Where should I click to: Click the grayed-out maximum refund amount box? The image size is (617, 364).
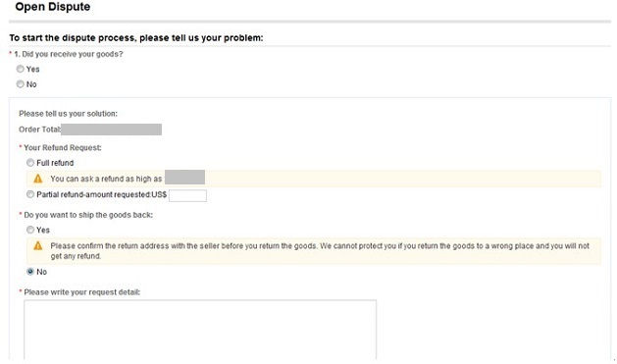tap(184, 178)
